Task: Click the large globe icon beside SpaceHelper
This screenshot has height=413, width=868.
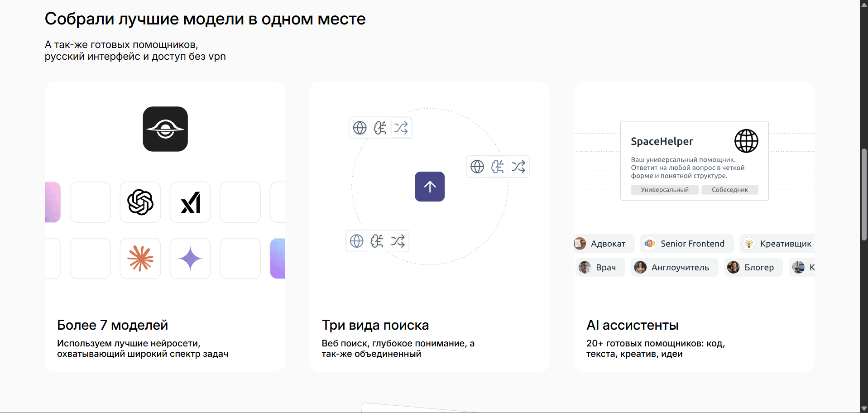Action: [x=746, y=141]
